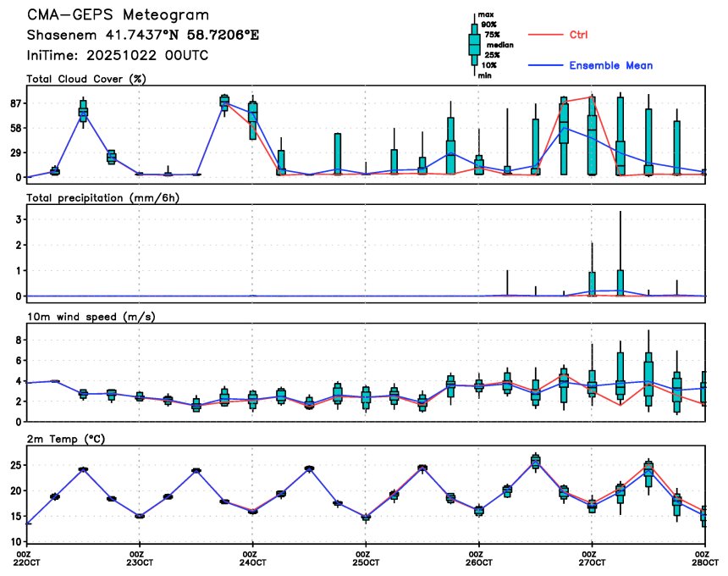The image size is (728, 576).
Task: Click the 29 tick on cloud cover axis
Action: tap(15, 152)
